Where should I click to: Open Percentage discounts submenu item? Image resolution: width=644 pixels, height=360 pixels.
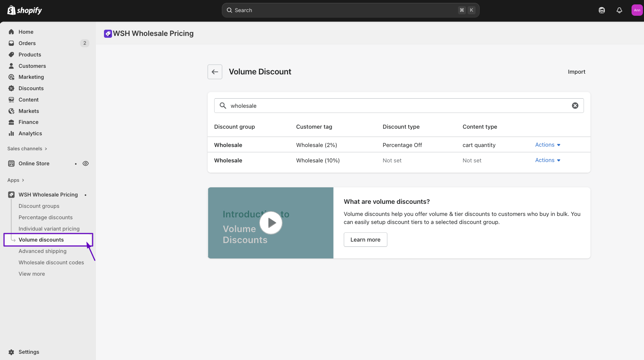point(45,217)
